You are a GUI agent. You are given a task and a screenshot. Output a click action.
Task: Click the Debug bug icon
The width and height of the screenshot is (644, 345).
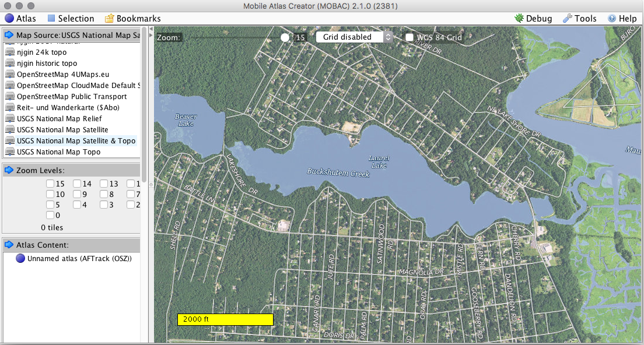coord(519,19)
